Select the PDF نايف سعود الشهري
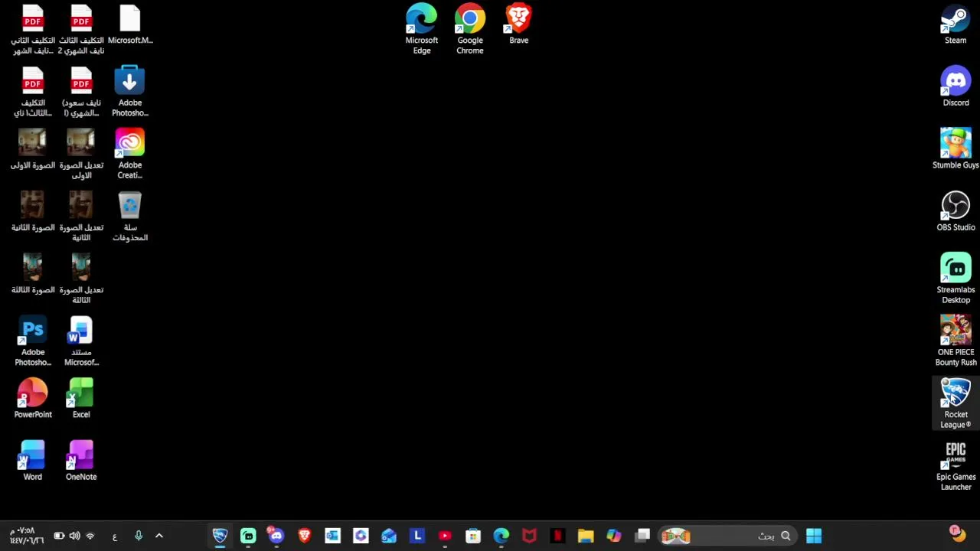Image resolution: width=980 pixels, height=551 pixels. (x=81, y=92)
